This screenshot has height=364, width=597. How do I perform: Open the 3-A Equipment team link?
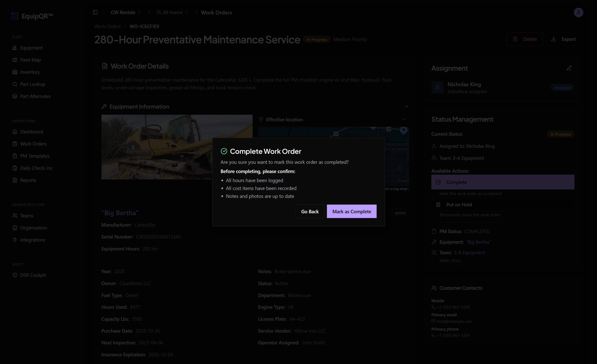click(469, 253)
